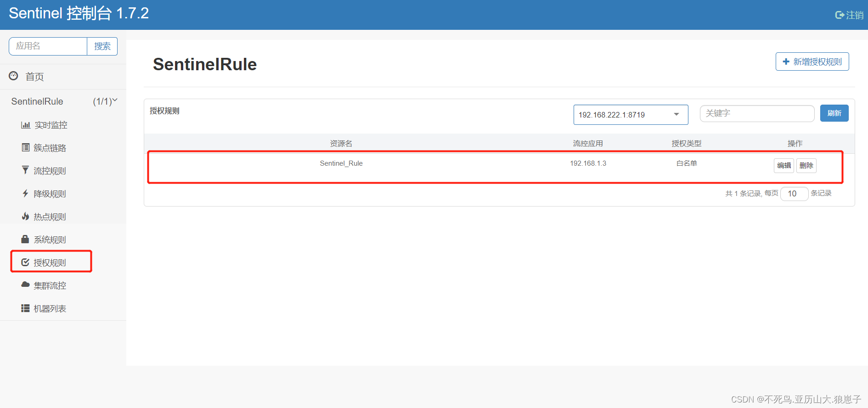Click 新增授权规则 button
868x408 pixels.
[812, 61]
